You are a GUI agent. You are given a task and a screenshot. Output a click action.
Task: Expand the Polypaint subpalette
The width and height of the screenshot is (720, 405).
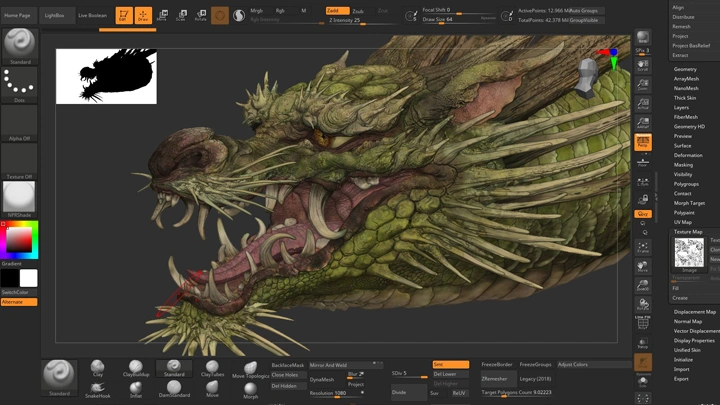(x=684, y=213)
